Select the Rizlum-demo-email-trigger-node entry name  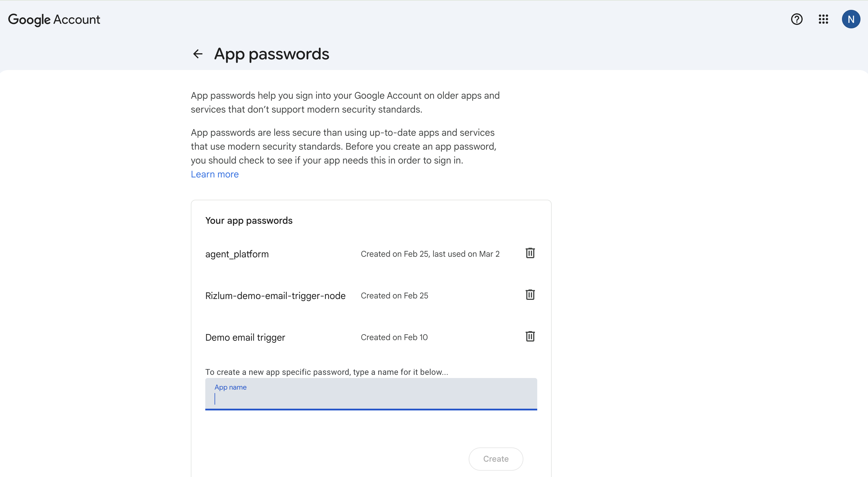coord(275,296)
